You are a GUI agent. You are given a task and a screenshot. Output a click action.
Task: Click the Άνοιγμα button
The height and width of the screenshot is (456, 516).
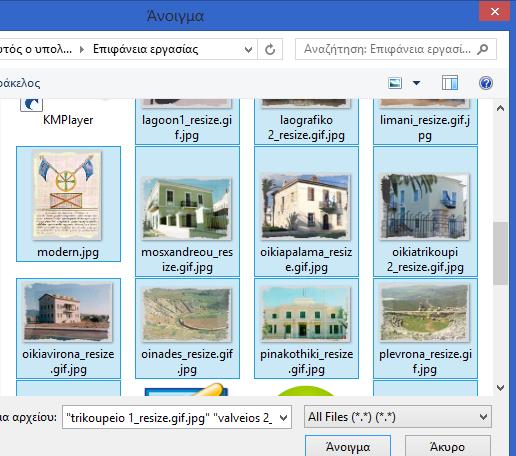coord(348,446)
